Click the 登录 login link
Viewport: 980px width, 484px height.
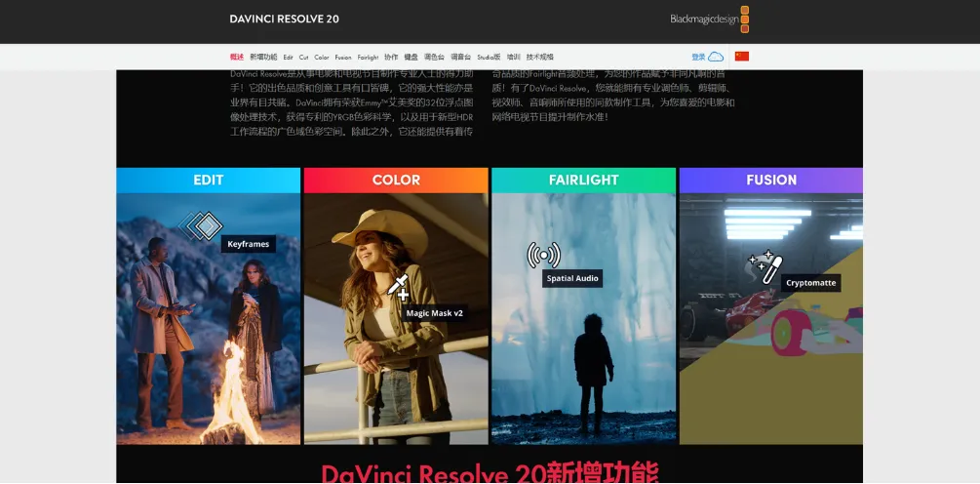click(x=698, y=57)
